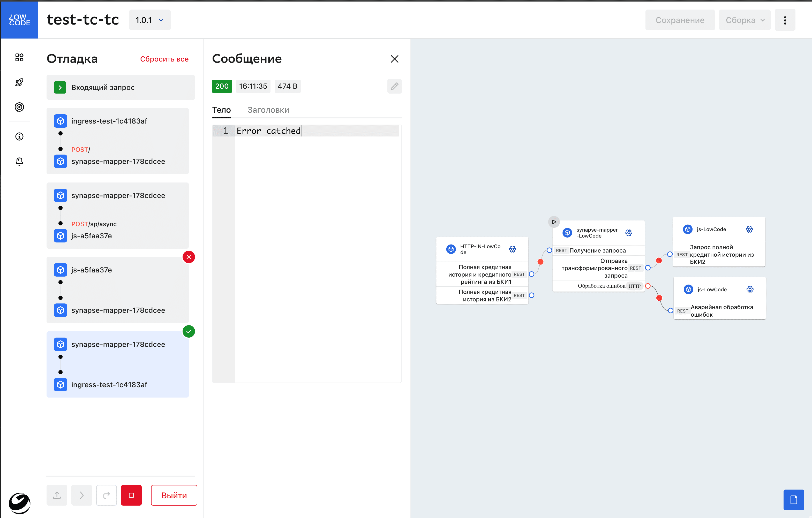Click Сбросить все link
The height and width of the screenshot is (518, 812).
(x=164, y=59)
